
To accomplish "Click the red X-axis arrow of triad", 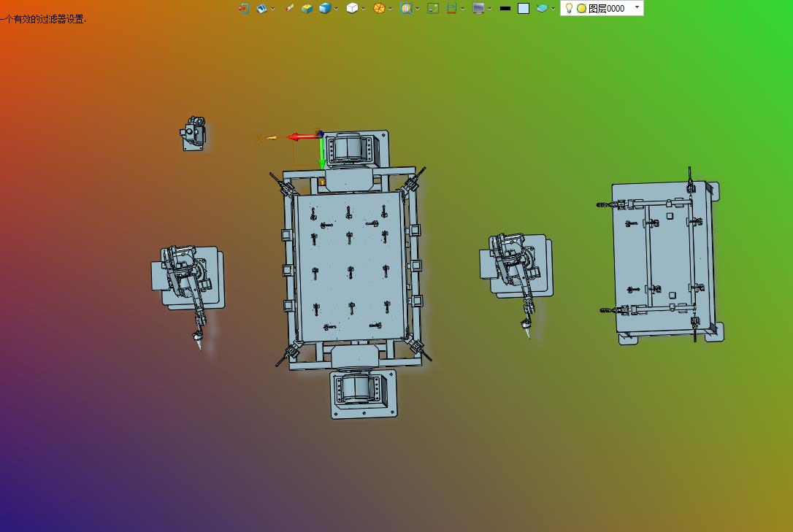I will [x=301, y=137].
